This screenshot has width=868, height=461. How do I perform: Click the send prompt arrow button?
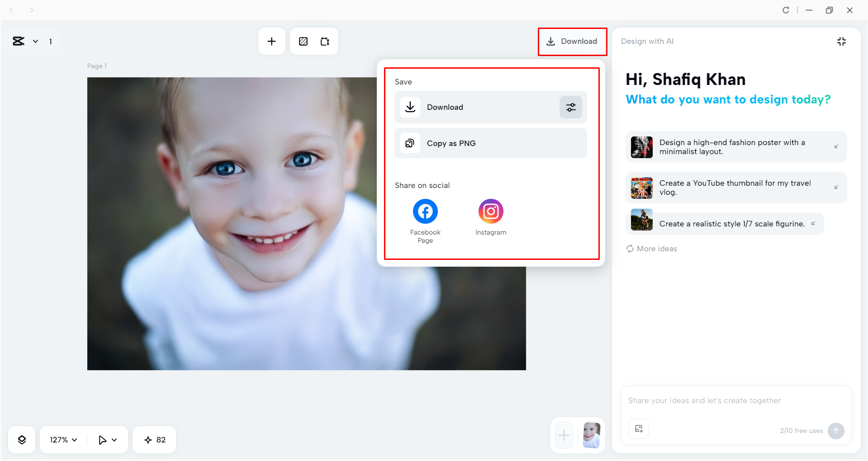click(836, 431)
